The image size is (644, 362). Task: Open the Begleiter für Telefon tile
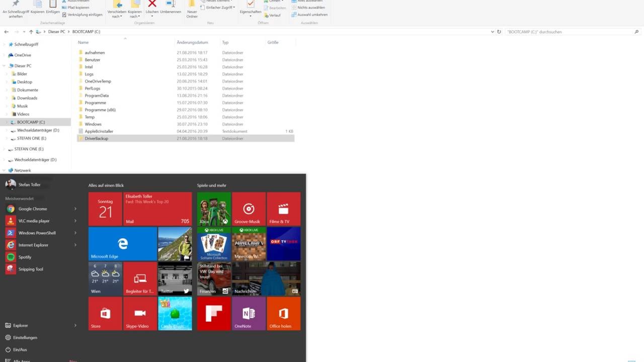click(x=140, y=279)
